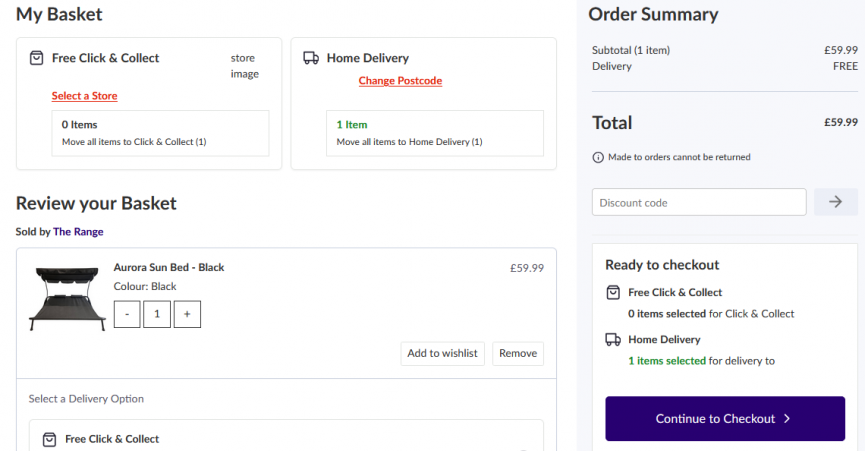Open the Select a Store link
Image resolution: width=865 pixels, height=451 pixels.
(85, 96)
